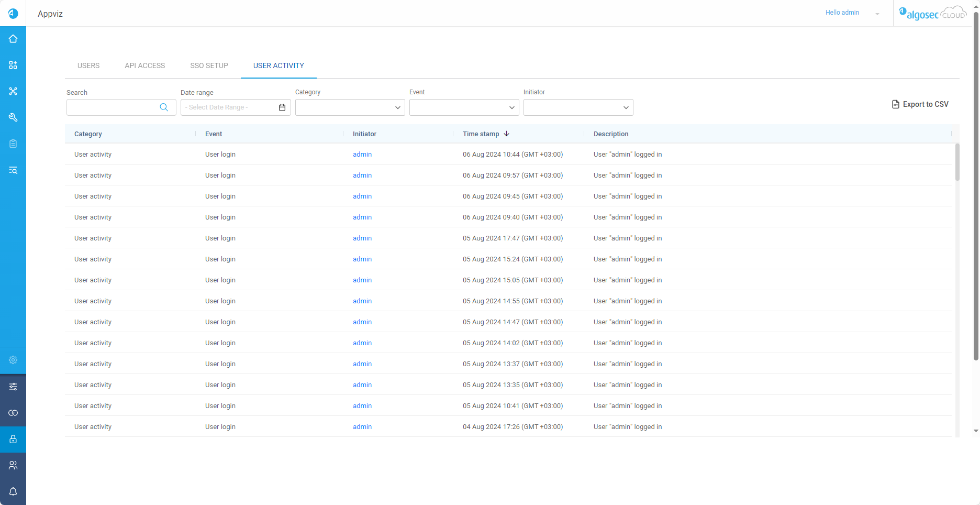This screenshot has width=980, height=505.
Task: Click the lock access management sidebar icon
Action: tap(13, 439)
